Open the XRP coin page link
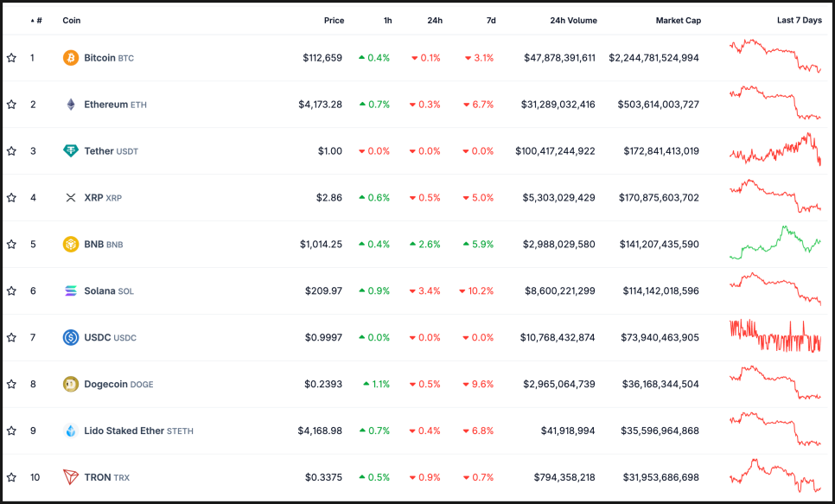Viewport: 835px width, 504px height. coord(104,198)
